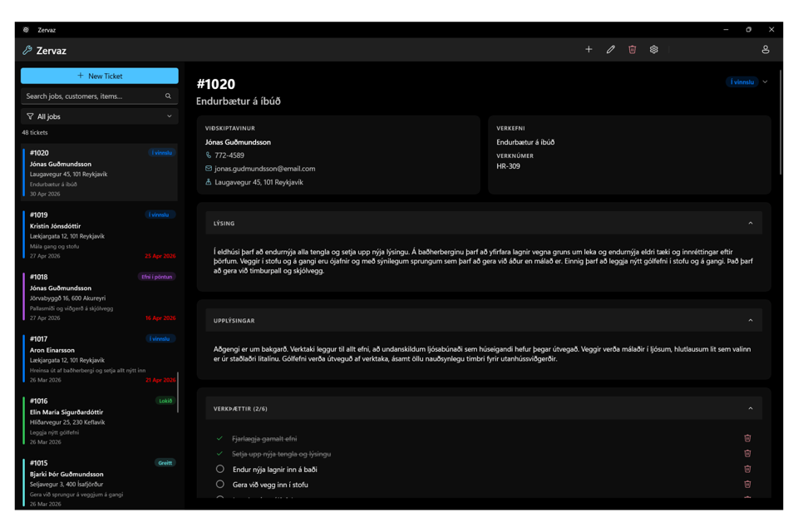Click the New Ticket button
Image resolution: width=798 pixels, height=532 pixels.
(99, 76)
